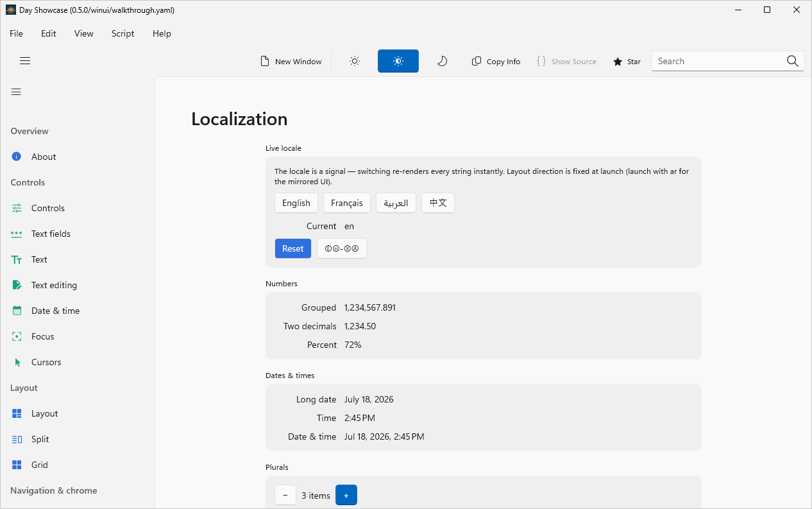Click the Grouped value 1,234,567.891
Image resolution: width=812 pixels, height=509 pixels.
click(370, 307)
